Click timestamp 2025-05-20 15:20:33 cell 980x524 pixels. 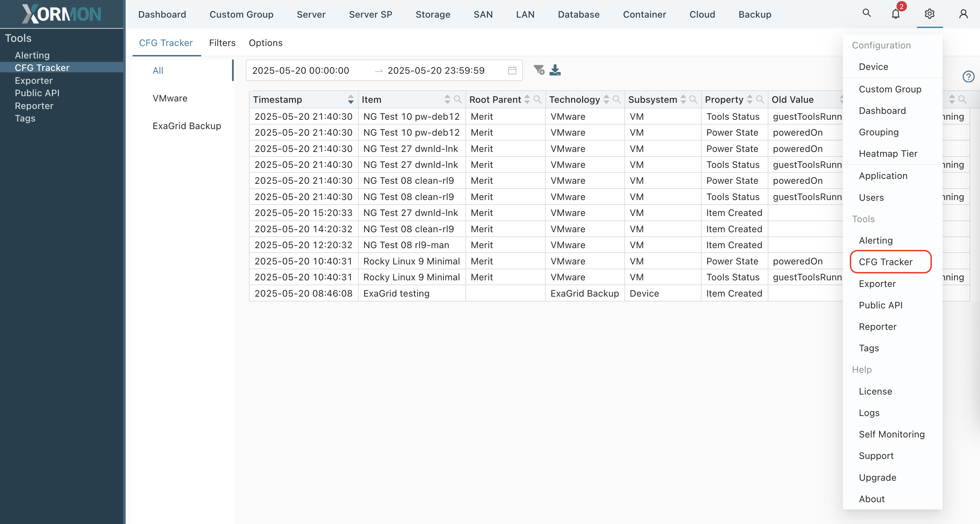click(x=304, y=213)
